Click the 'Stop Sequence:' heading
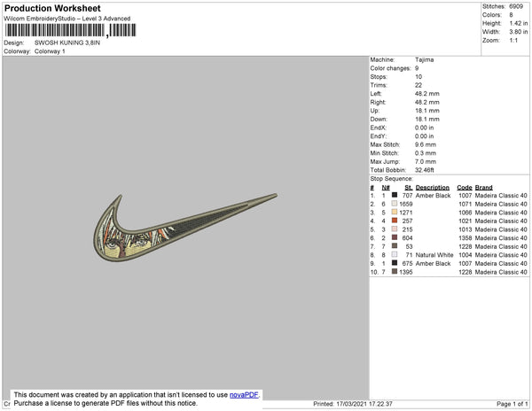Screen dimensions: 532x411 point(392,179)
